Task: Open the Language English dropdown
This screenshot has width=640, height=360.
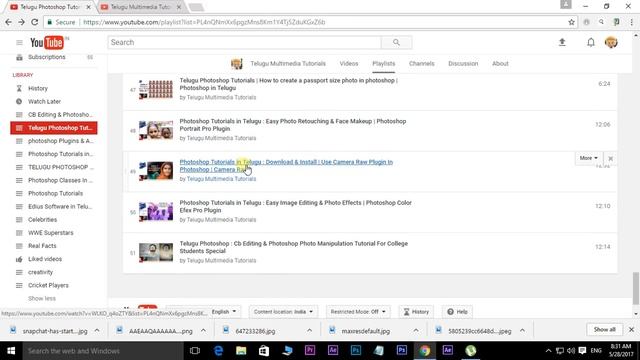Action: click(x=224, y=311)
